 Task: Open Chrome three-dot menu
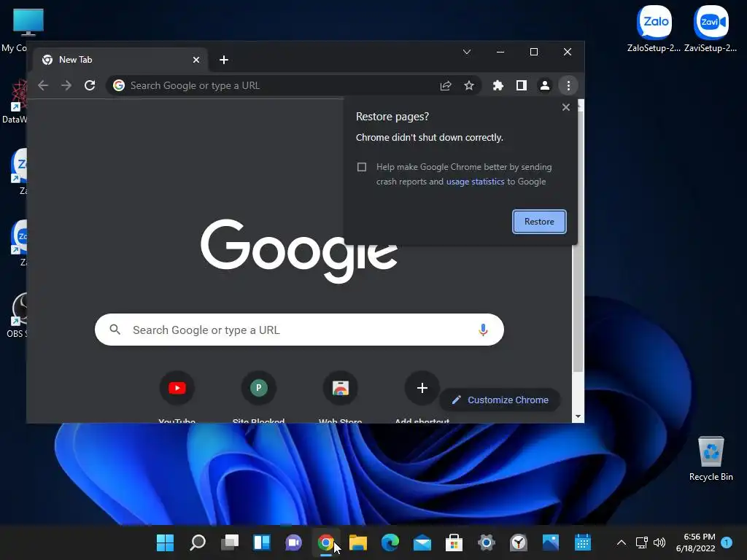tap(568, 86)
